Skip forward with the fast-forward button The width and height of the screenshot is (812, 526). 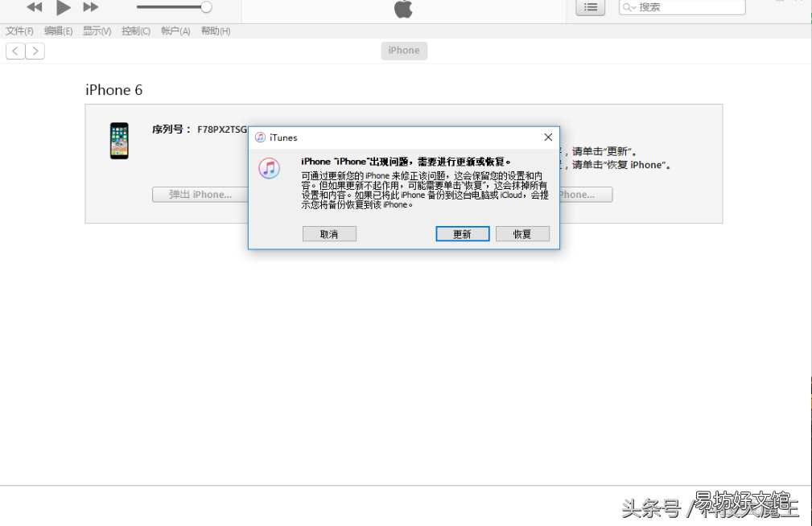coord(91,6)
